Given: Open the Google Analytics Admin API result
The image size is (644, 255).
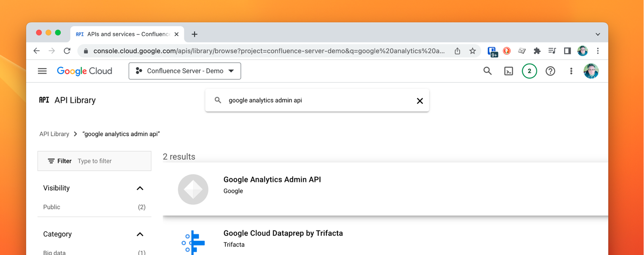Looking at the screenshot, I should [x=272, y=180].
